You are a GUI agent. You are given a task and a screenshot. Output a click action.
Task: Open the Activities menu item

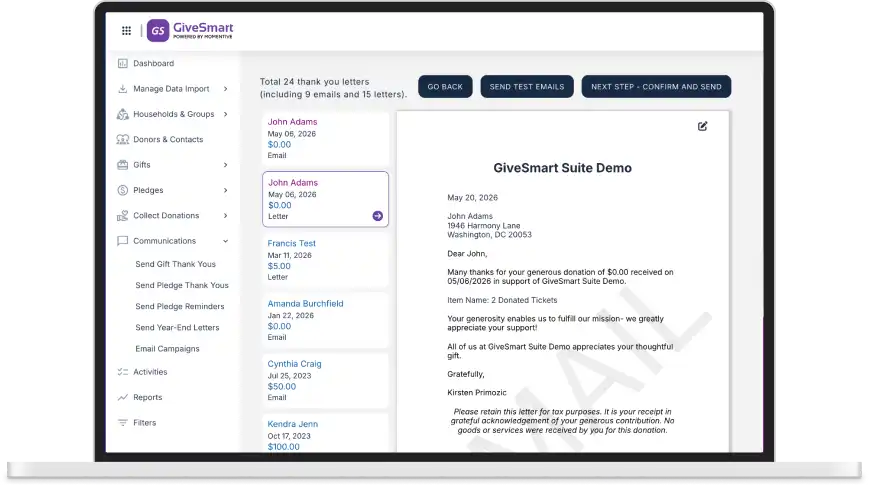click(150, 372)
